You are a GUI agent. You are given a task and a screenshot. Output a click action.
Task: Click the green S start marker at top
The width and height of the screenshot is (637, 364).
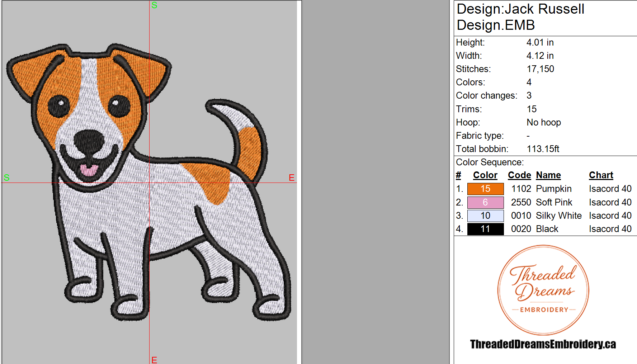(x=154, y=5)
